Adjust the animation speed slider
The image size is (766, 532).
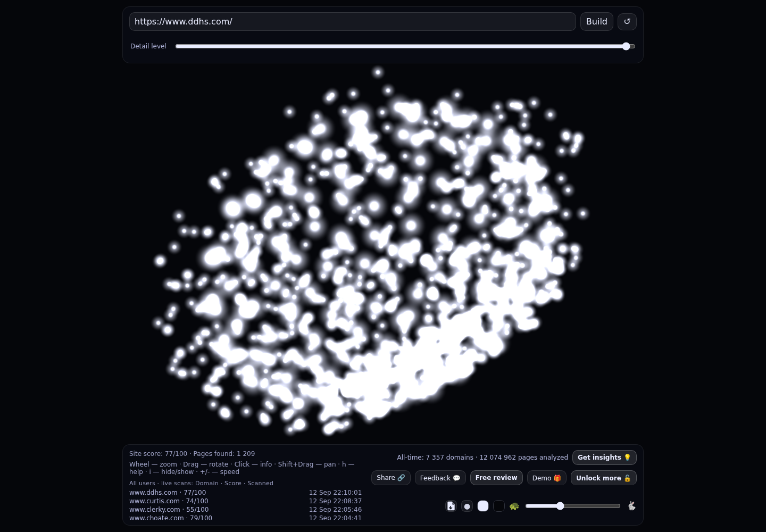pos(573,506)
